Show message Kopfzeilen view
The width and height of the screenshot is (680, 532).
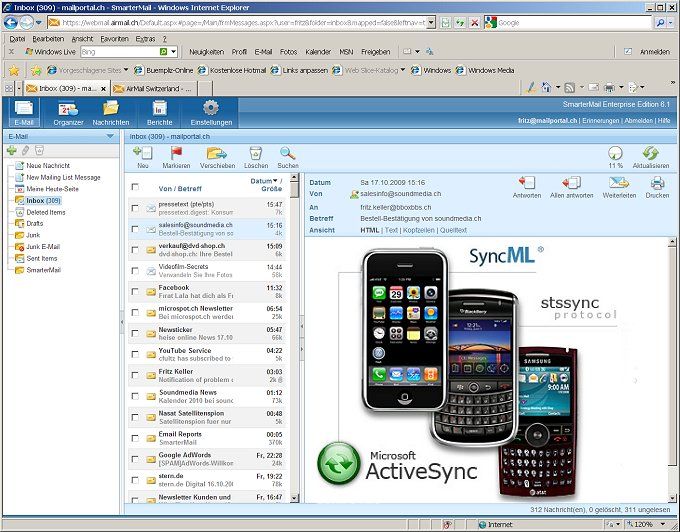418,230
